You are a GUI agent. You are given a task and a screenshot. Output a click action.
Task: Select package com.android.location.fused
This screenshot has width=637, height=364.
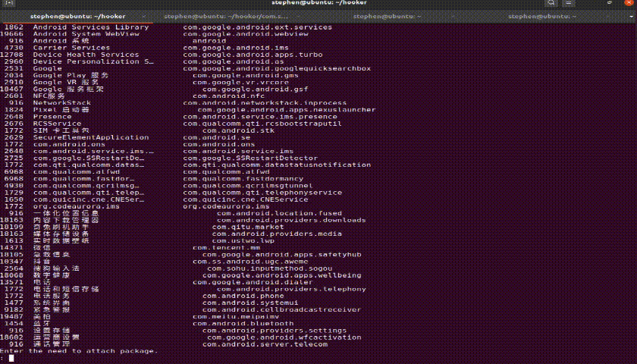[279, 213]
